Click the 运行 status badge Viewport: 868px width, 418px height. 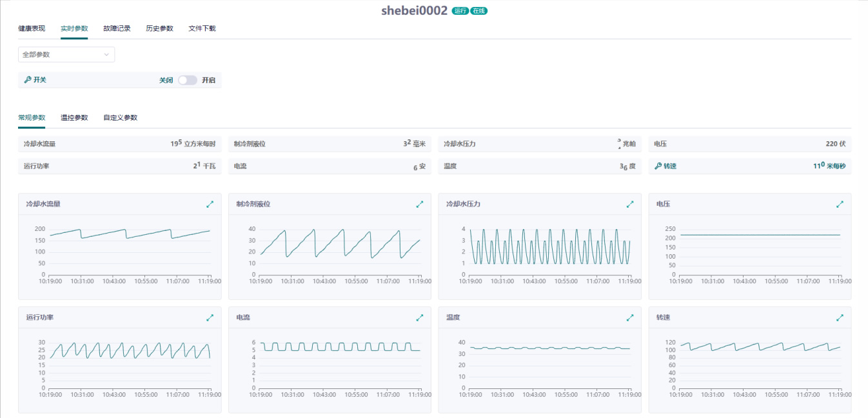[460, 11]
